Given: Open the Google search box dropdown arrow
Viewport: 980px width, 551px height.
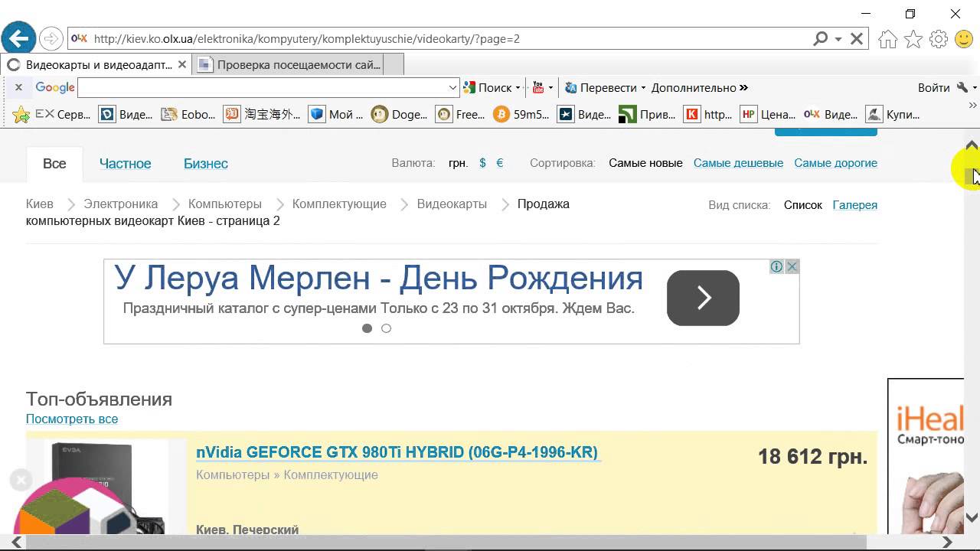Looking at the screenshot, I should coord(452,87).
